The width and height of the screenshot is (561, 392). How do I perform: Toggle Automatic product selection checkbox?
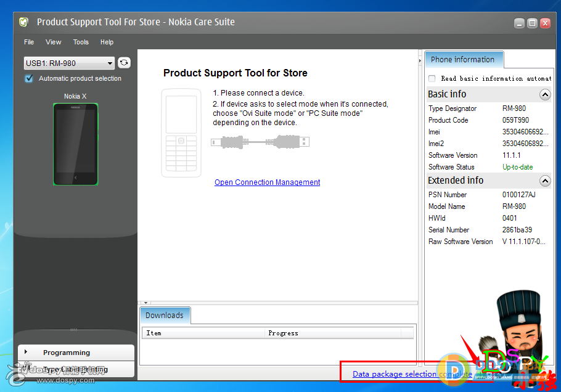click(29, 78)
